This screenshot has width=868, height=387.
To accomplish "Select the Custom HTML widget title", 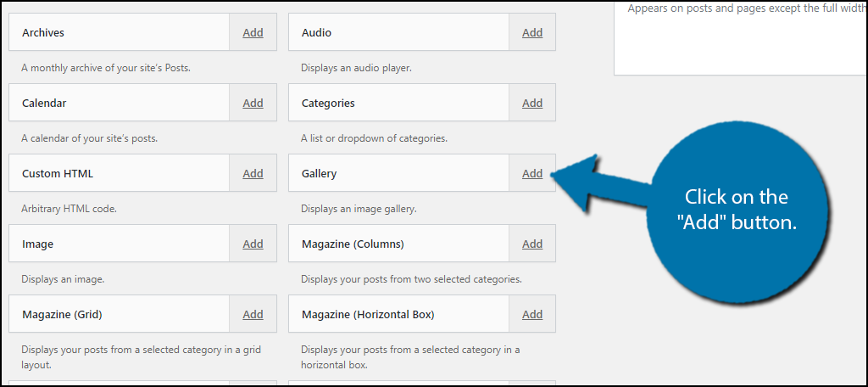I will [x=58, y=173].
